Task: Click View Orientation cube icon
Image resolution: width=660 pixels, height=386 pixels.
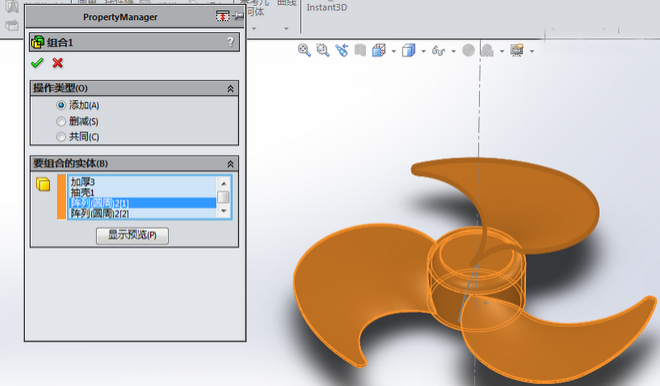Action: click(379, 51)
